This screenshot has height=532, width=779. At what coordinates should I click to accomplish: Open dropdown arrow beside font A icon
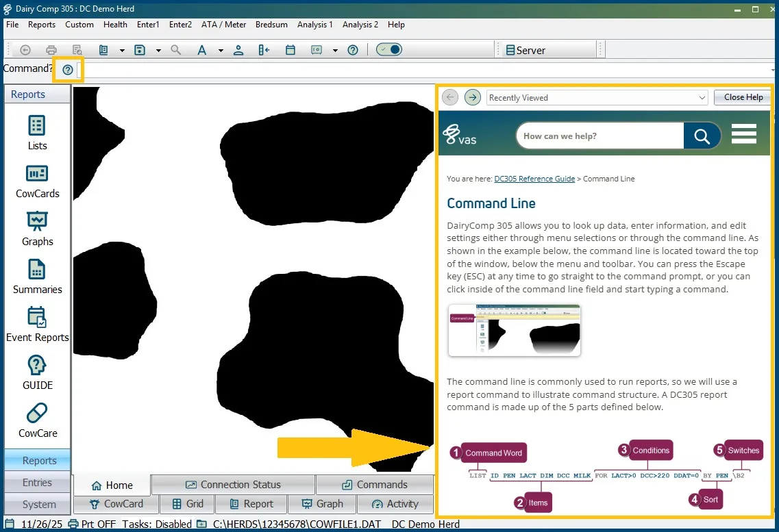(221, 50)
